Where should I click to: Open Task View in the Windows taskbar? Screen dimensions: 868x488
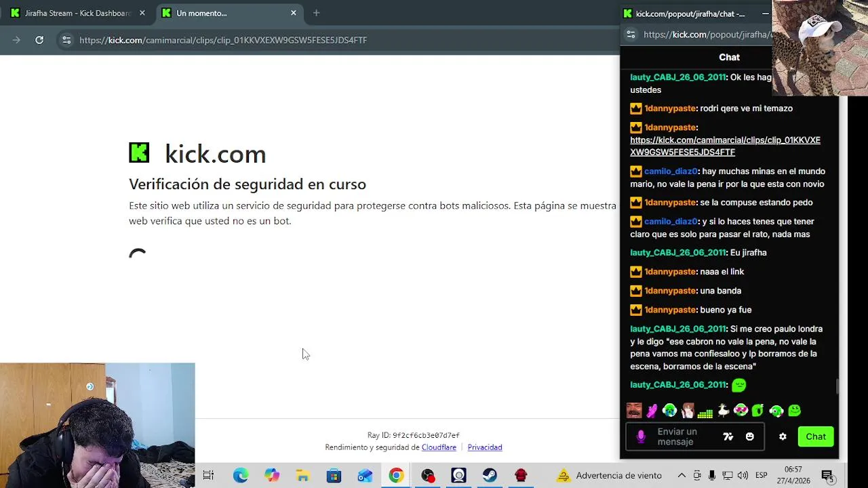pos(208,475)
